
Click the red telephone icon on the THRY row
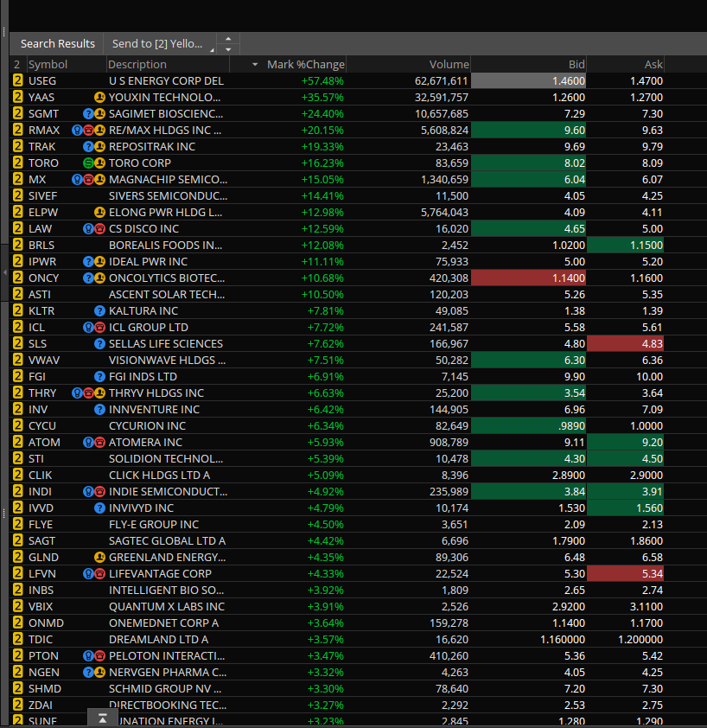tap(88, 393)
